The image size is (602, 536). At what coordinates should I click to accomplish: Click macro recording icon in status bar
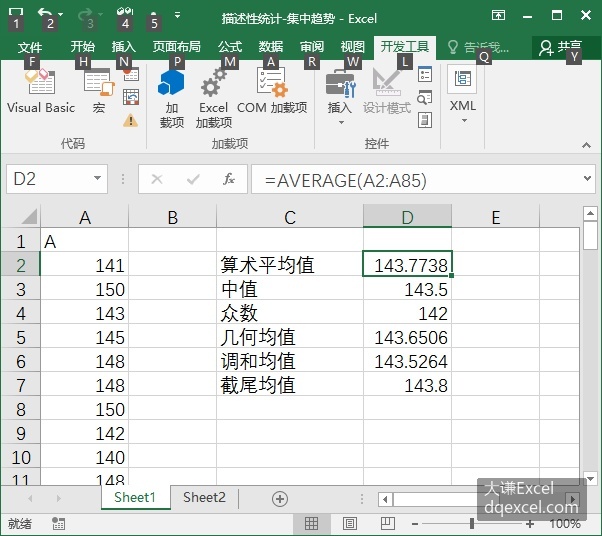[x=58, y=523]
